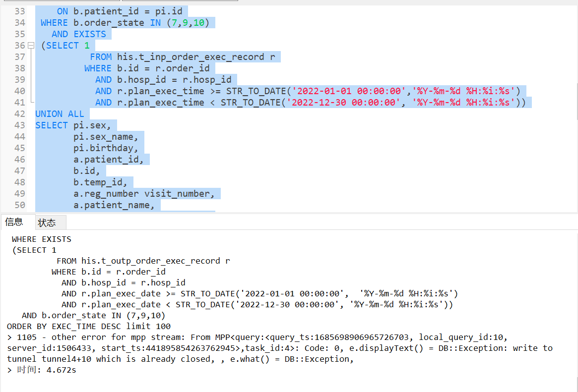This screenshot has height=392, width=578.
Task: Switch to the 状态 tab
Action: [48, 222]
